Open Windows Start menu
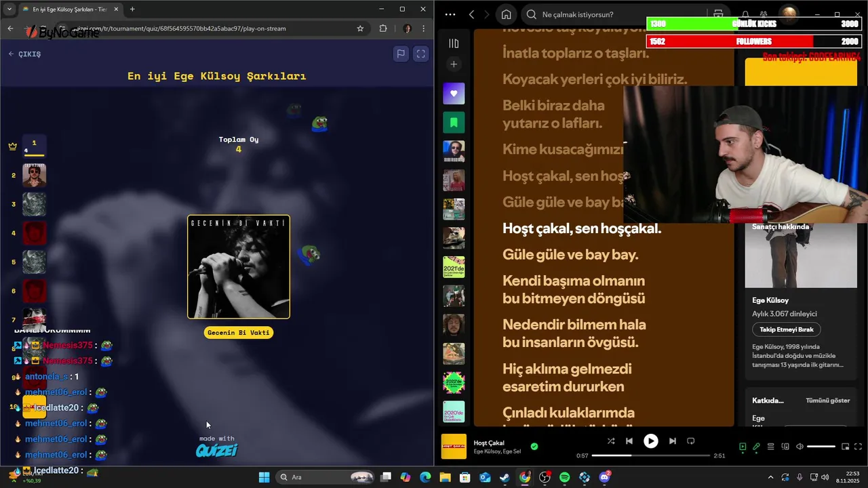 tap(264, 477)
